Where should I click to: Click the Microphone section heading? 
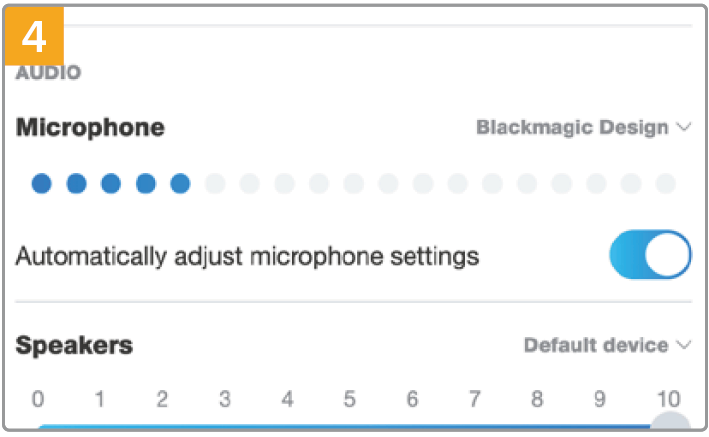[x=90, y=128]
